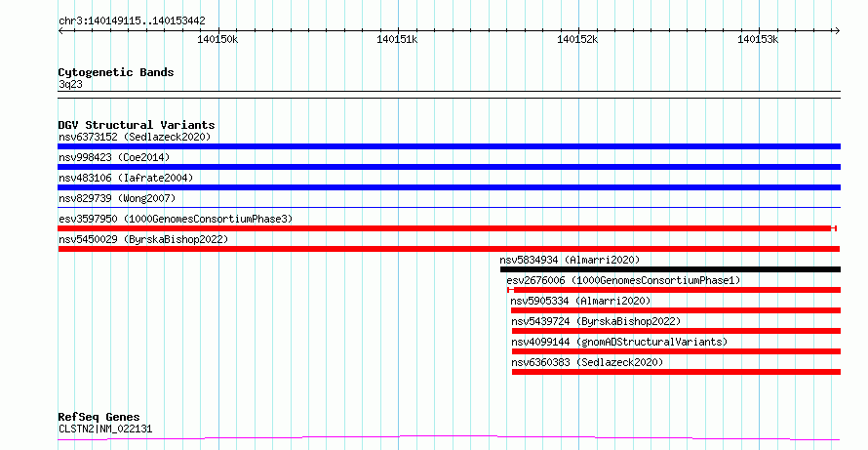Open the DGV Structural Variants track title
Image resolution: width=868 pixels, height=450 pixels.
(x=137, y=125)
